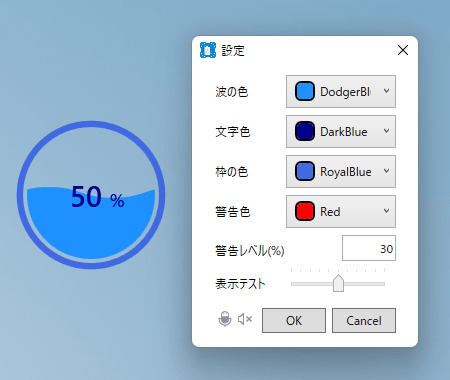Open the 文字色 DarkBlue dropdown
Image resolution: width=450 pixels, height=380 pixels.
coord(341,132)
